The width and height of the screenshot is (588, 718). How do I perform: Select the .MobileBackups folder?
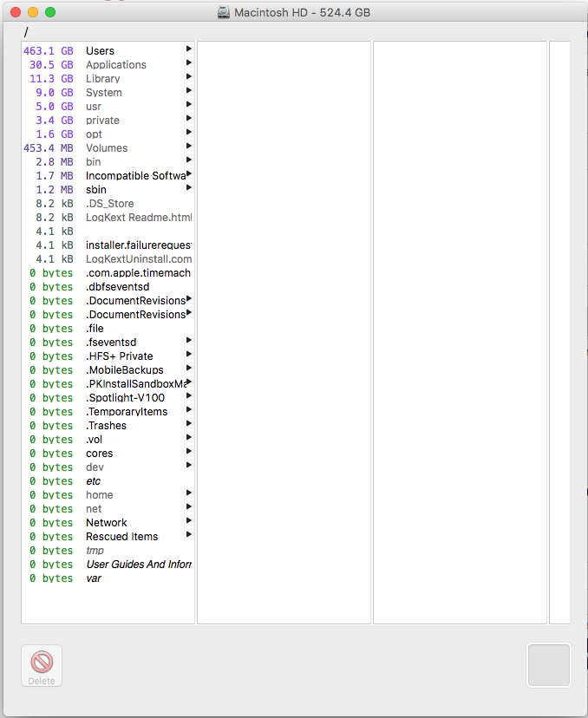(125, 370)
